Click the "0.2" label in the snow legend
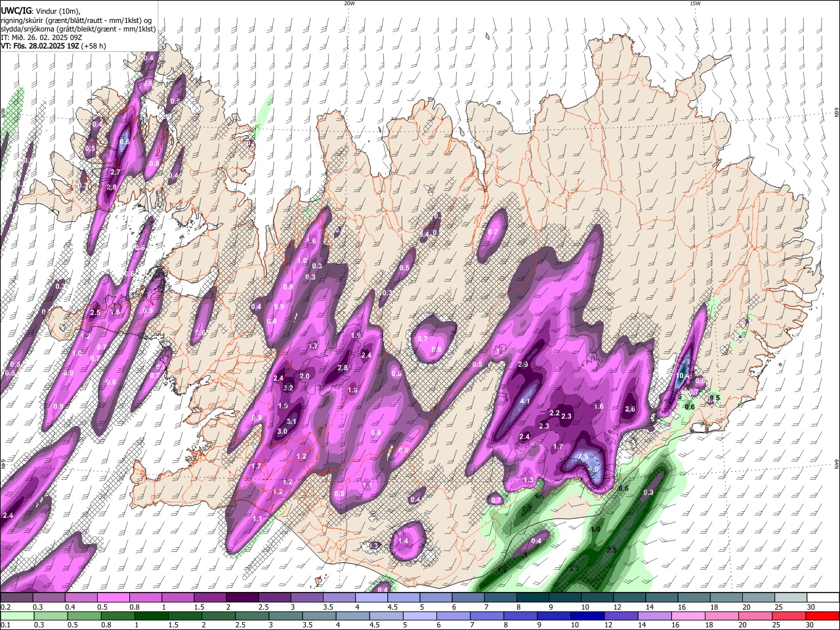Screen dimensions: 840x630 tap(6, 607)
